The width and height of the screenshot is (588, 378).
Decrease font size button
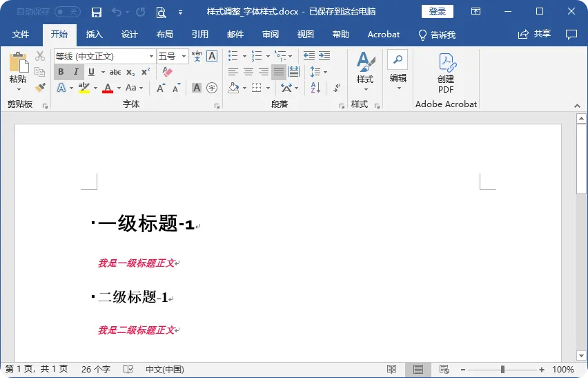pos(176,88)
